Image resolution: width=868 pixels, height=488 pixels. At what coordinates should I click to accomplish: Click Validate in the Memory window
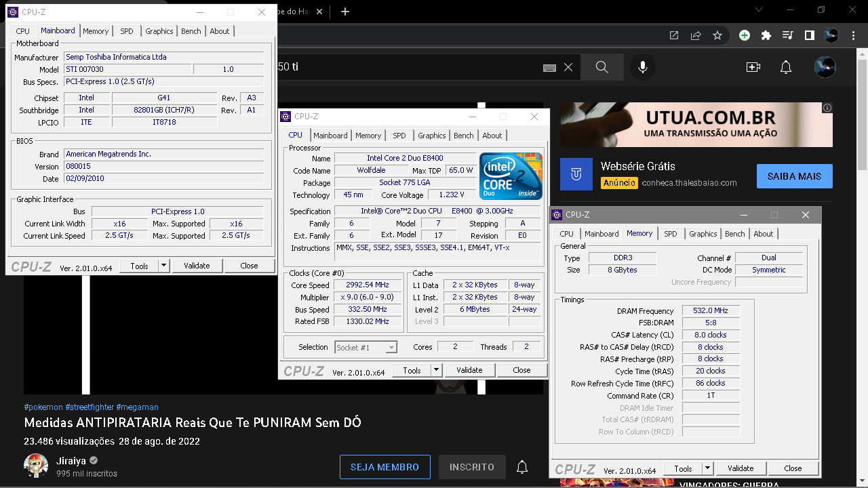pyautogui.click(x=741, y=468)
